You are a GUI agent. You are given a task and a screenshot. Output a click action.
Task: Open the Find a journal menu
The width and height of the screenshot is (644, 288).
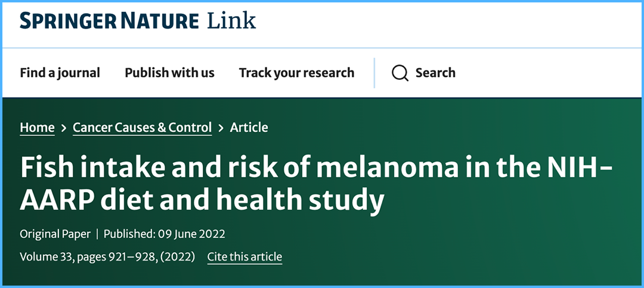(60, 73)
